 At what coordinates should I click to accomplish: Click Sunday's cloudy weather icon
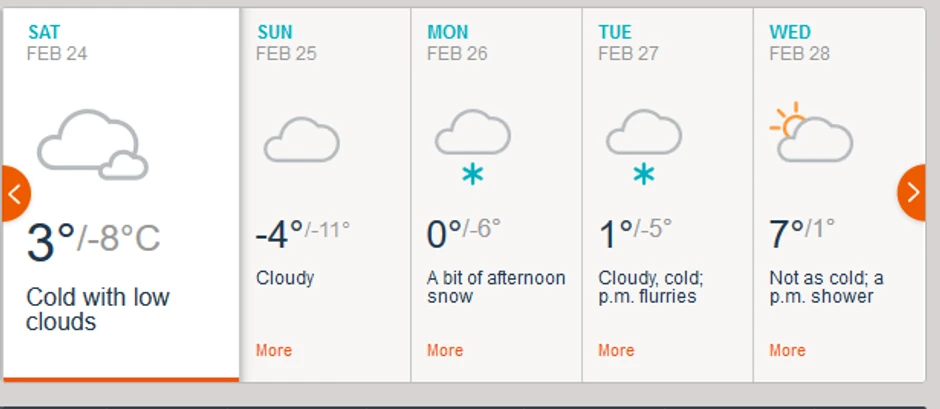(301, 140)
